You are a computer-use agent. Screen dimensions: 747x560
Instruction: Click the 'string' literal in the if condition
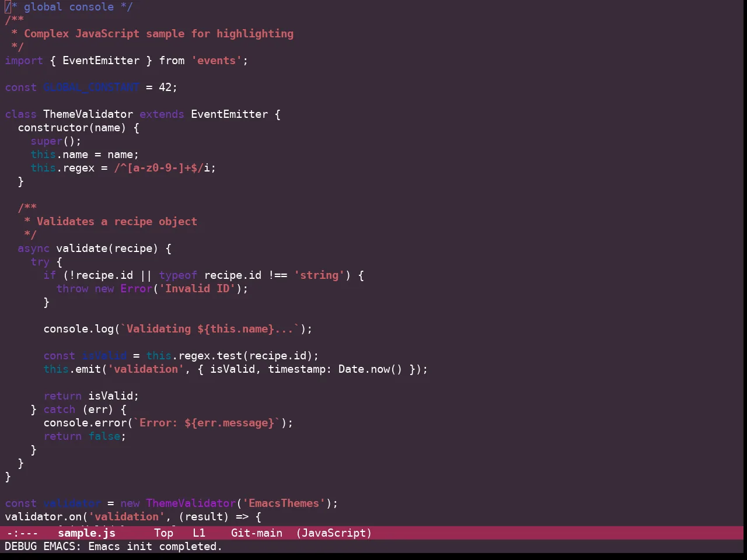click(319, 275)
